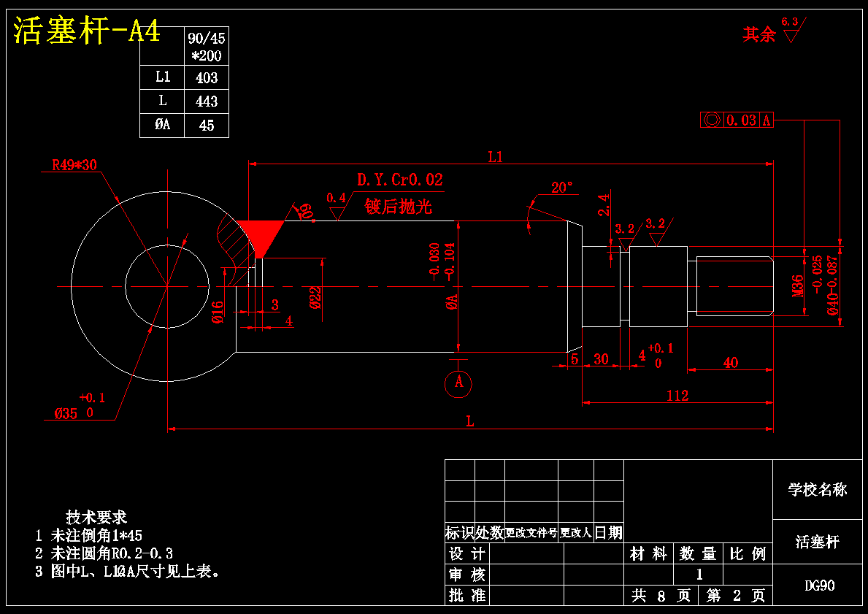Select the 20° chamfer angle dimension

562,188
